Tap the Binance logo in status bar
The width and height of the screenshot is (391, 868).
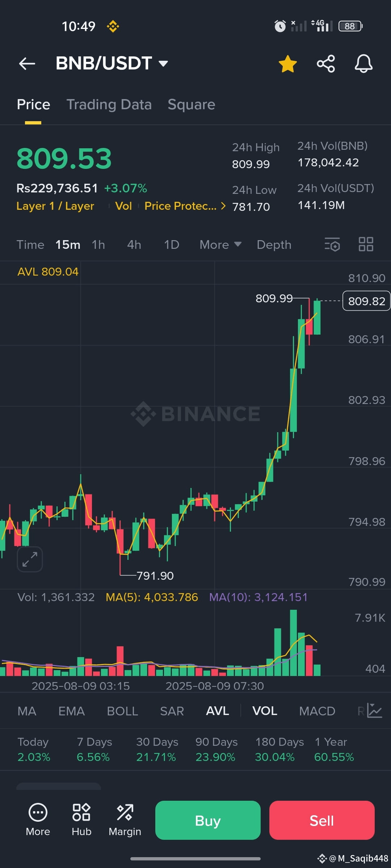point(113,26)
